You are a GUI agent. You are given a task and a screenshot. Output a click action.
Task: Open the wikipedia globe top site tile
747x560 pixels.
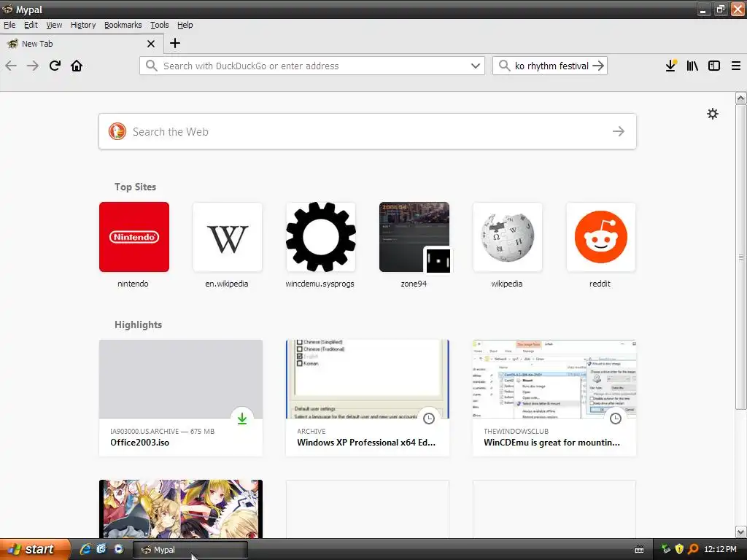(508, 237)
